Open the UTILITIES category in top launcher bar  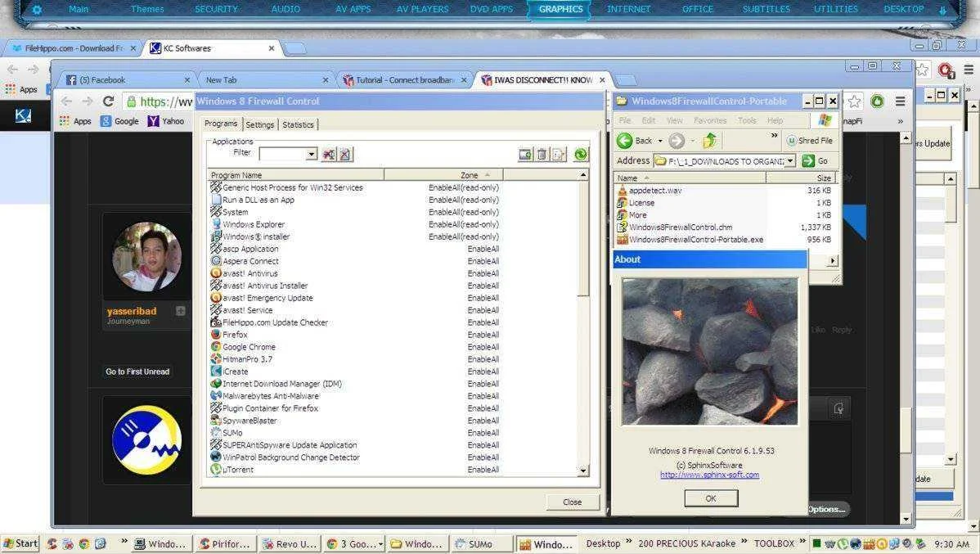tap(836, 9)
